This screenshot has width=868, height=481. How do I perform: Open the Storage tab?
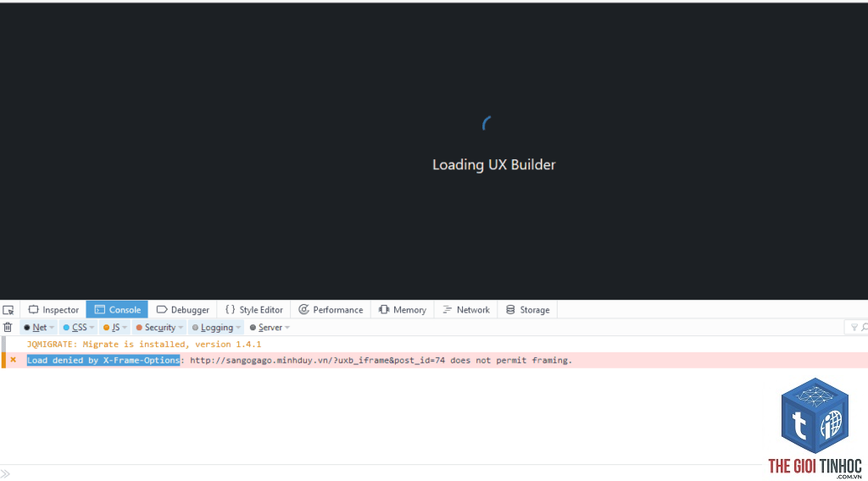(x=527, y=310)
